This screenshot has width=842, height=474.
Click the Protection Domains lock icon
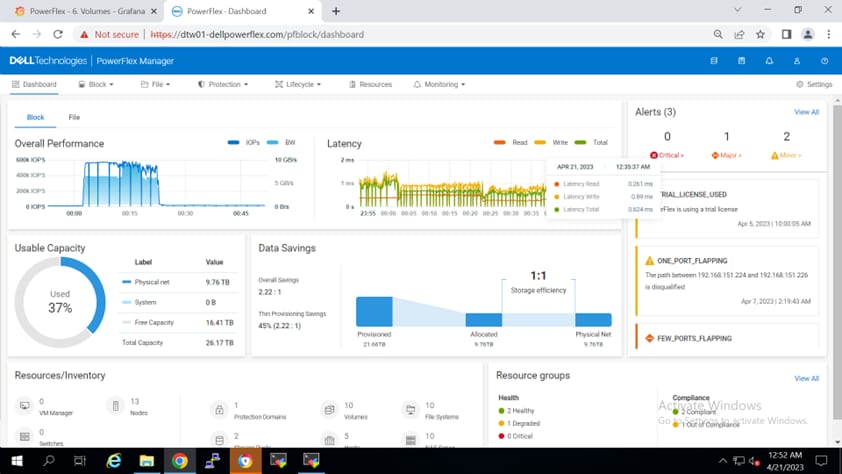[219, 410]
